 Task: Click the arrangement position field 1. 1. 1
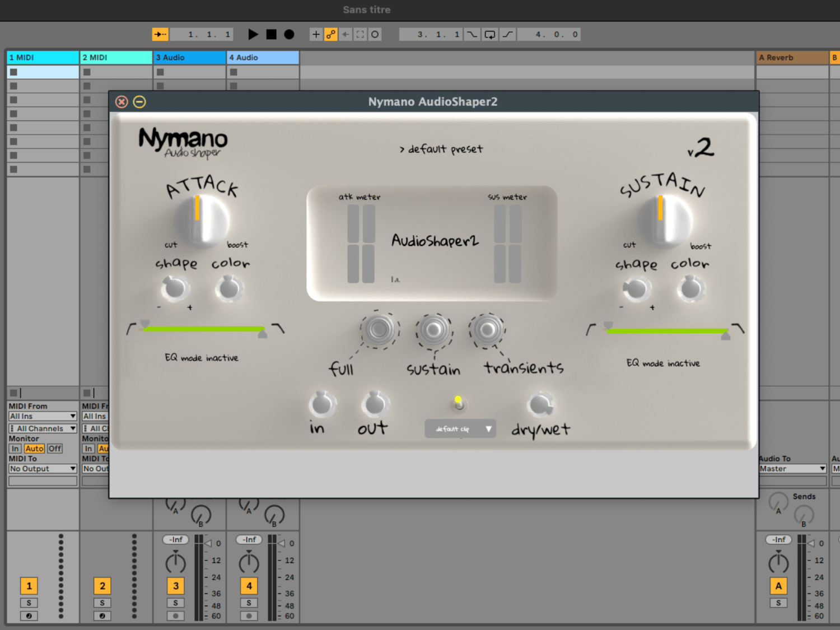[x=201, y=34]
